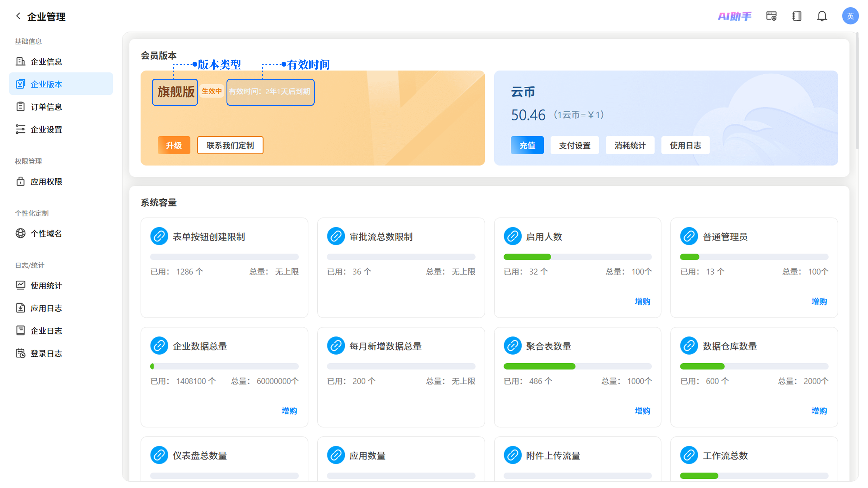Click the 应用数量 card icon
Viewport: 868px width, 488px height.
(336, 455)
